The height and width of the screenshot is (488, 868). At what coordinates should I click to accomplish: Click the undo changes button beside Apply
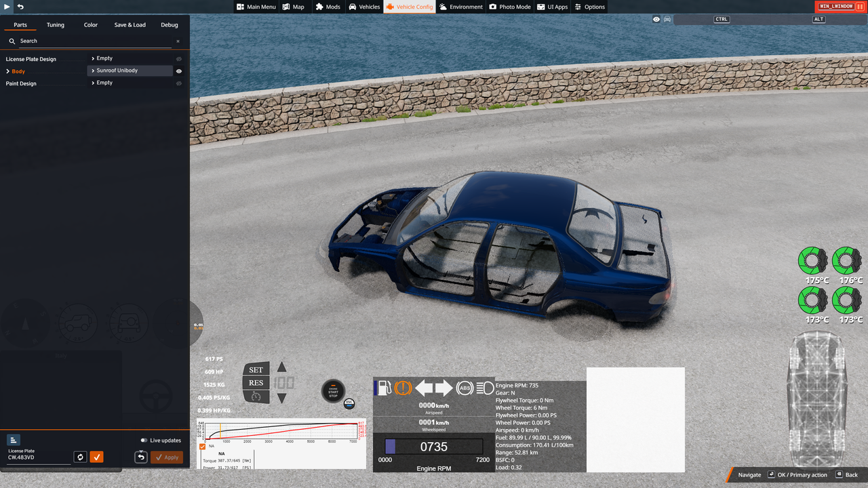(x=141, y=457)
